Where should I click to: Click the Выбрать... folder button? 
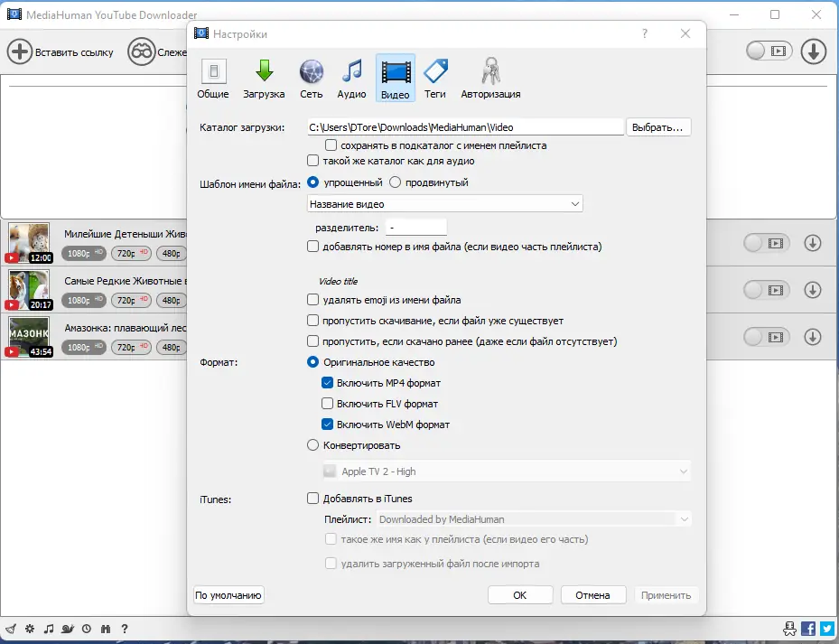(657, 127)
